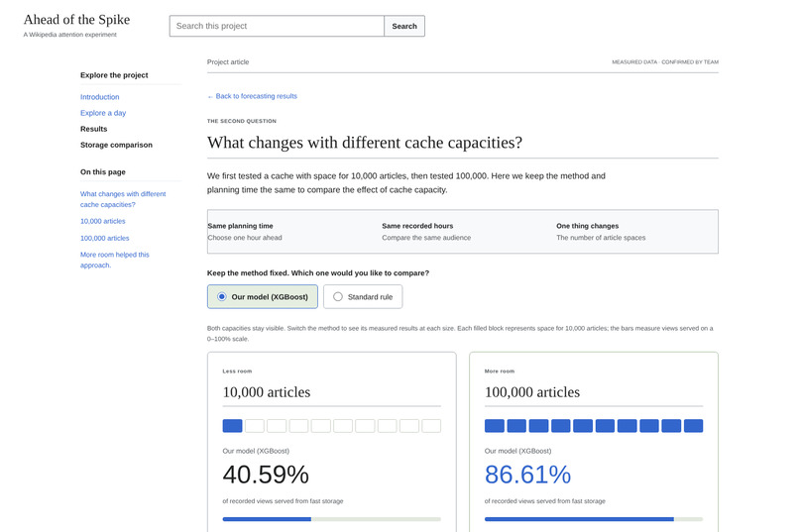Jump to What changes with different cache capacities section
799x532 pixels.
pyautogui.click(x=123, y=199)
